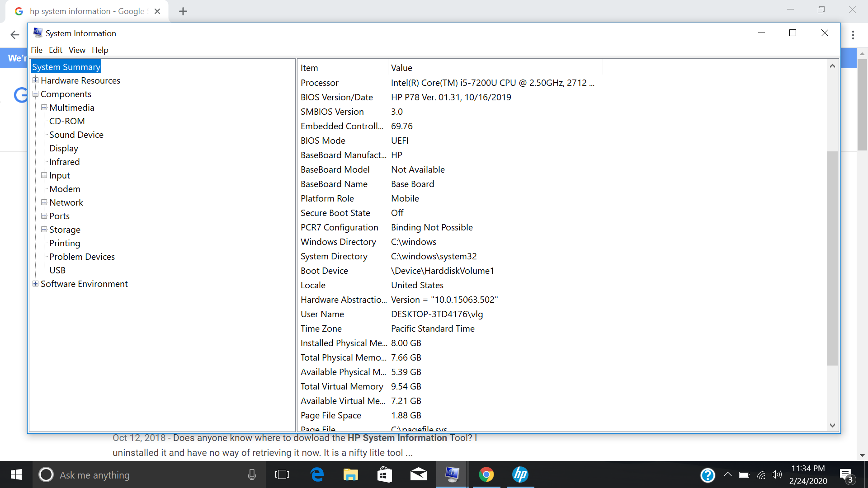Click Chrome's back arrow button
The width and height of the screenshot is (868, 488).
(x=14, y=35)
